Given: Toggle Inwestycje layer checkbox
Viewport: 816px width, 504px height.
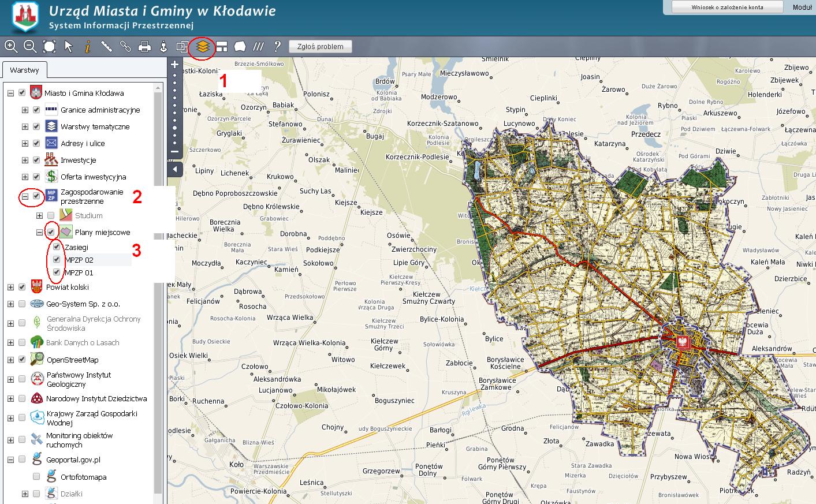Looking at the screenshot, I should point(36,160).
